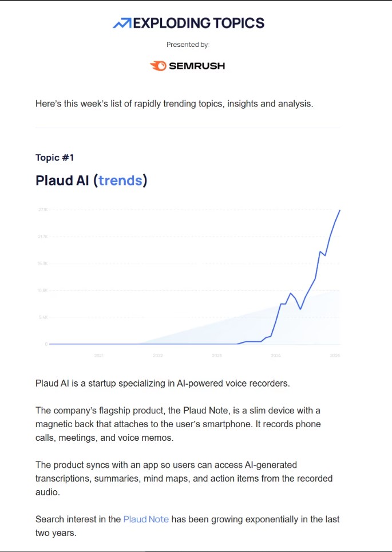Click the 2022 x-axis label

[x=158, y=356]
